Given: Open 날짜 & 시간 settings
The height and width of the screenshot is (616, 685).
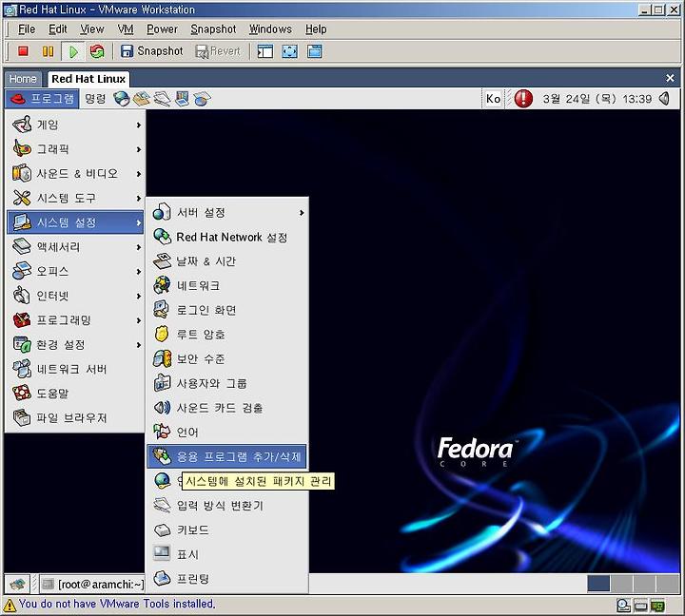Looking at the screenshot, I should 227,261.
